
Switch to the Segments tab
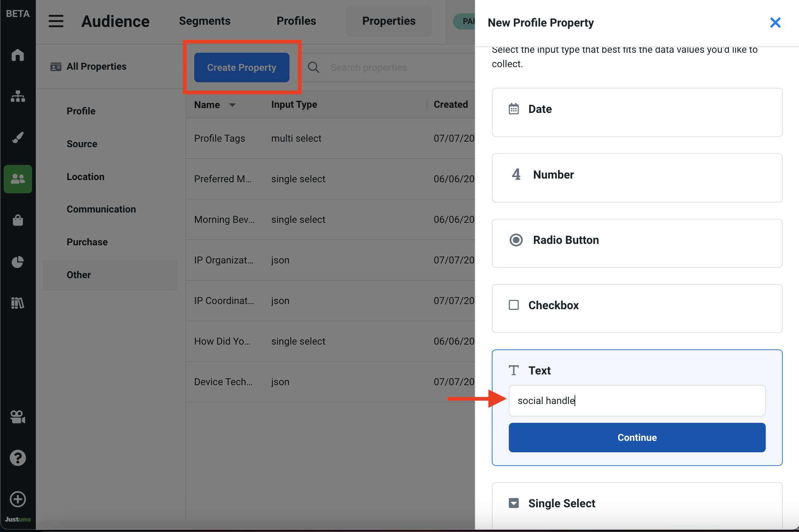(x=205, y=21)
